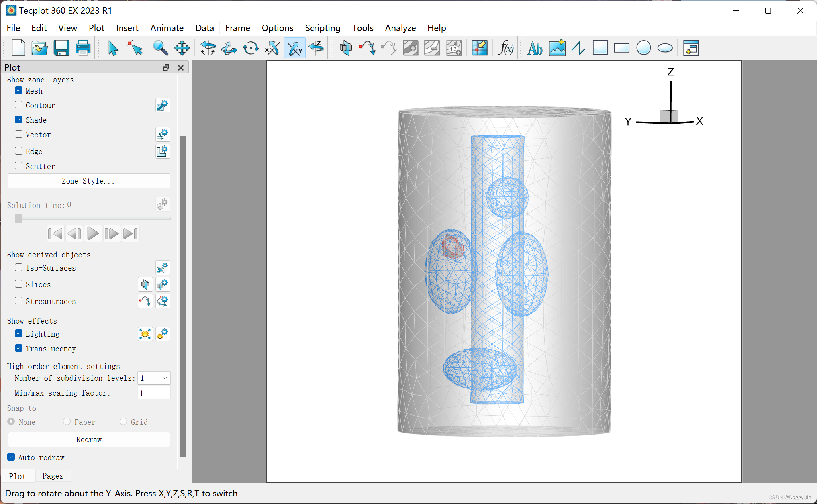This screenshot has width=817, height=504.
Task: Click the Save layout toolbar icon
Action: [61, 48]
